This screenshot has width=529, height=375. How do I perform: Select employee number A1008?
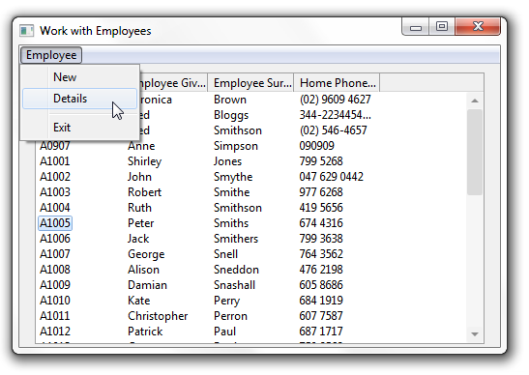[x=55, y=269]
